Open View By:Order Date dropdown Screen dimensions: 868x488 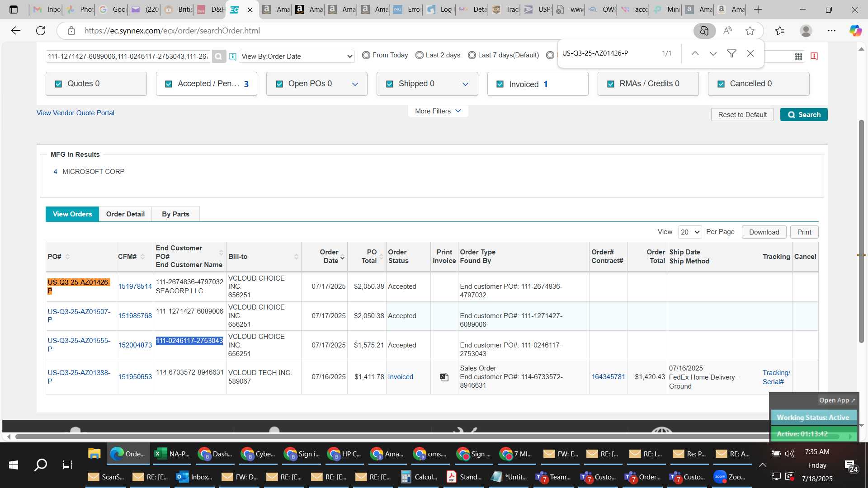pyautogui.click(x=297, y=56)
